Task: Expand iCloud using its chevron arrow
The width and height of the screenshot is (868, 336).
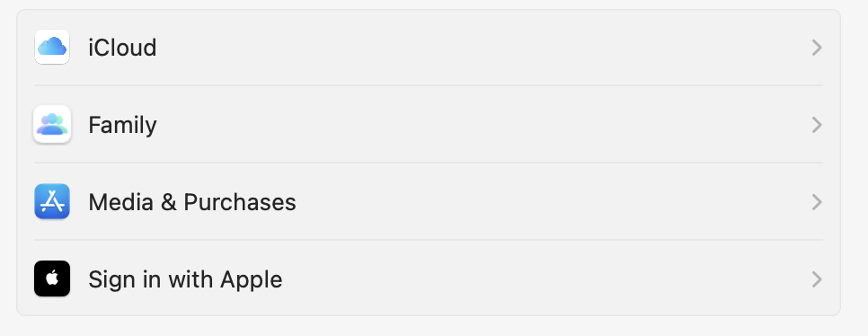Action: [817, 48]
